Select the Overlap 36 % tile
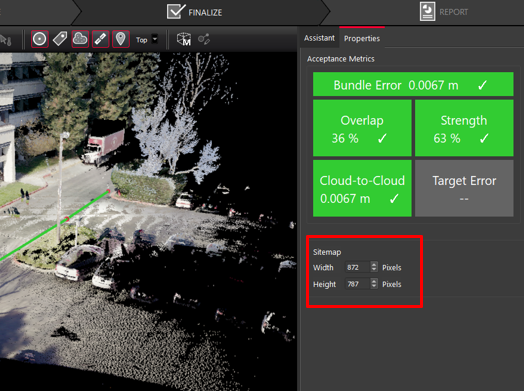Image resolution: width=524 pixels, height=391 pixels. point(362,128)
